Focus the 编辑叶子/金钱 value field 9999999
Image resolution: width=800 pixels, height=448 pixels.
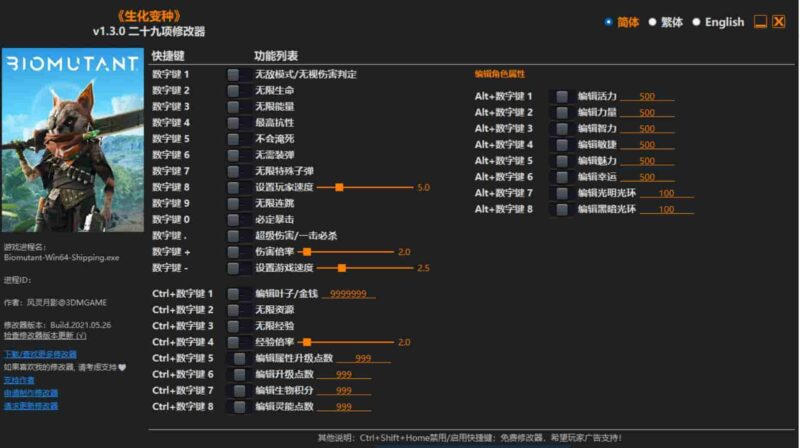[348, 294]
